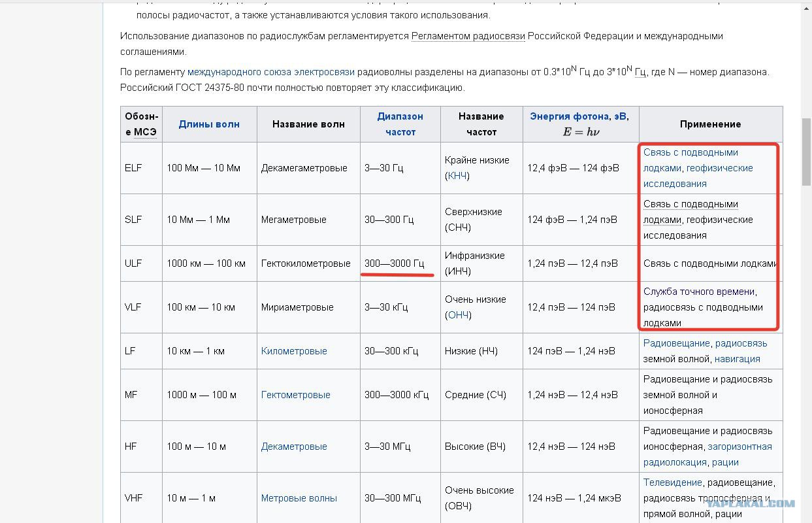Open the эВ unit link in header
Image resolution: width=812 pixels, height=523 pixels.
point(619,116)
